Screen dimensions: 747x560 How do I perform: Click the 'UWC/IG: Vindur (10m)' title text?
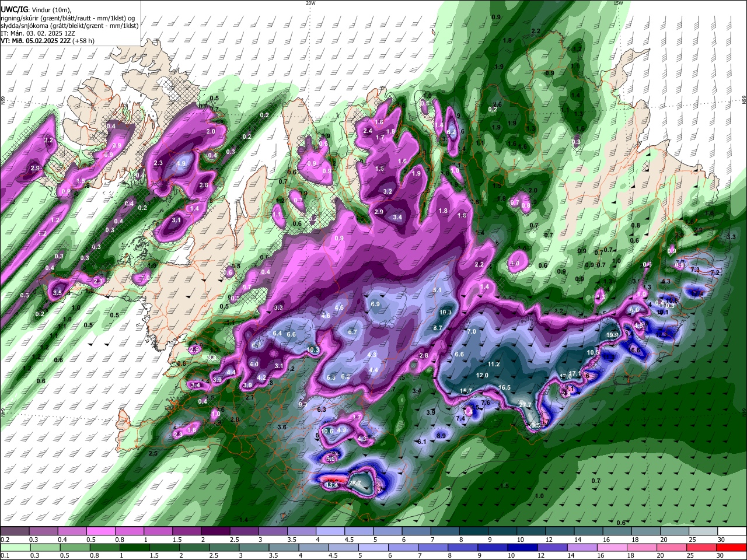click(36, 9)
